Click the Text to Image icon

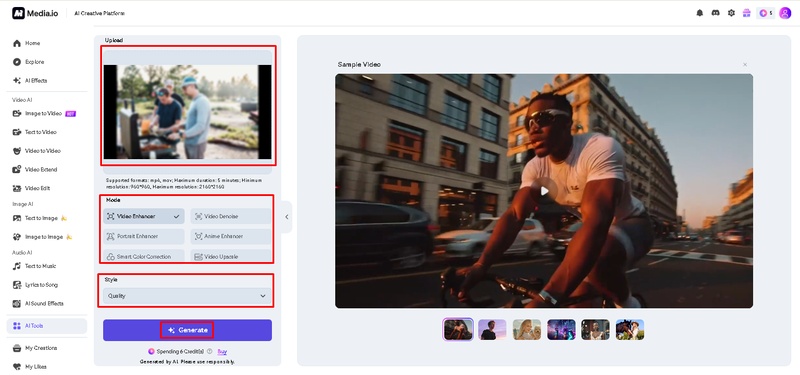[x=17, y=218]
